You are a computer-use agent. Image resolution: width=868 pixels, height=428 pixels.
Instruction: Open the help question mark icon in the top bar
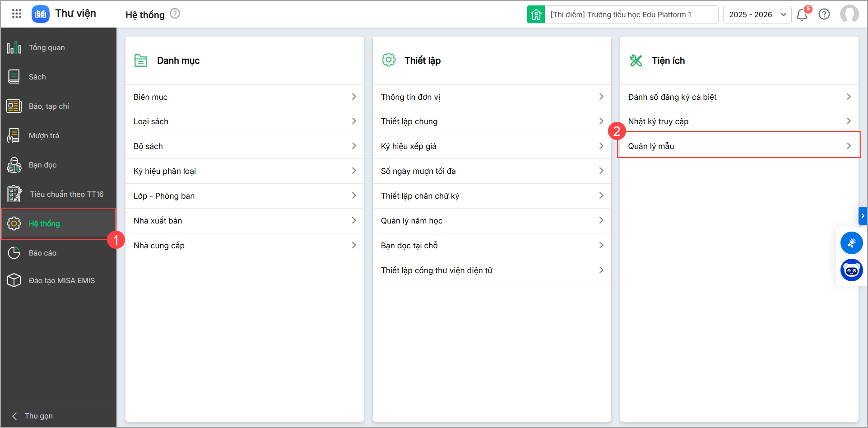click(824, 14)
